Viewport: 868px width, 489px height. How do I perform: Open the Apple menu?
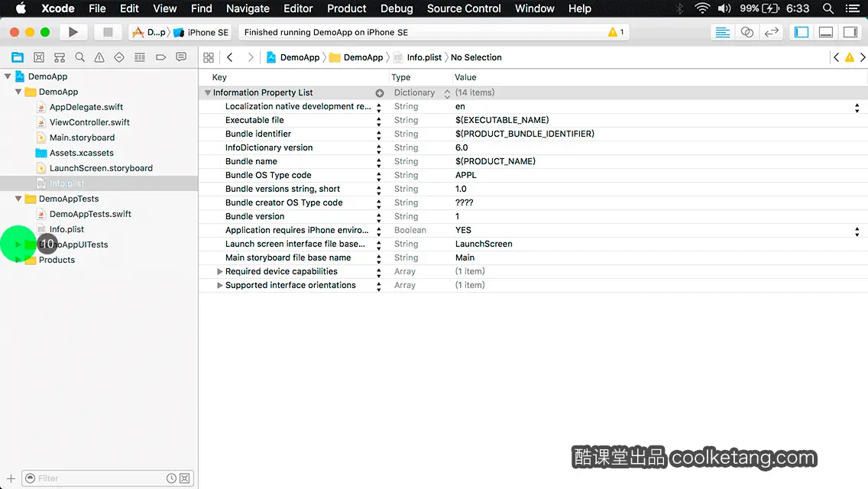21,8
